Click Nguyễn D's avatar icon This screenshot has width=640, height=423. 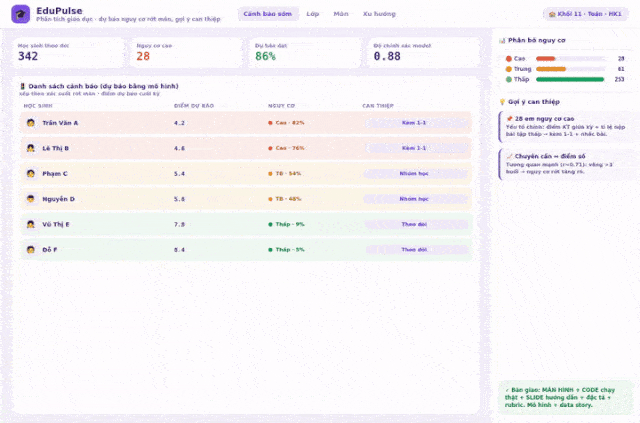pyautogui.click(x=31, y=199)
